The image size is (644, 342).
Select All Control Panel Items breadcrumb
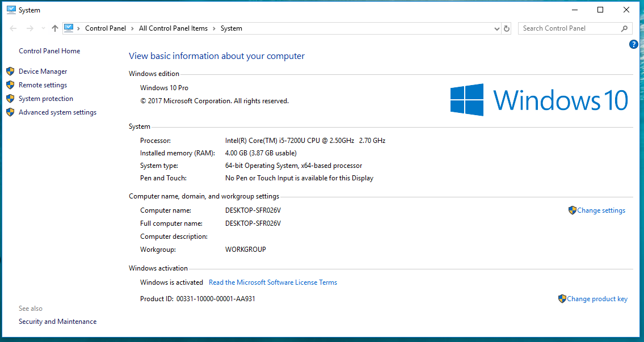click(173, 28)
